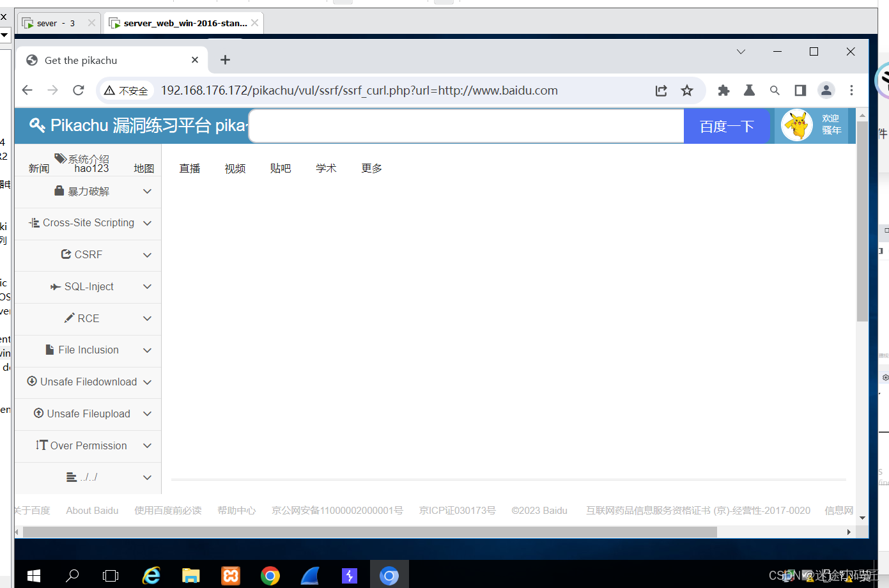Close the server_web_win-2016 VM tab
This screenshot has width=889, height=588.
(x=255, y=23)
